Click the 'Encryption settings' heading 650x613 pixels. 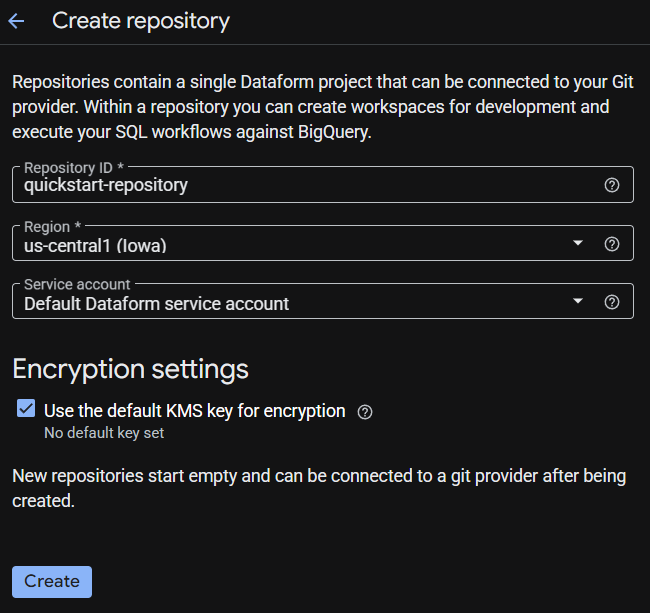tap(130, 369)
